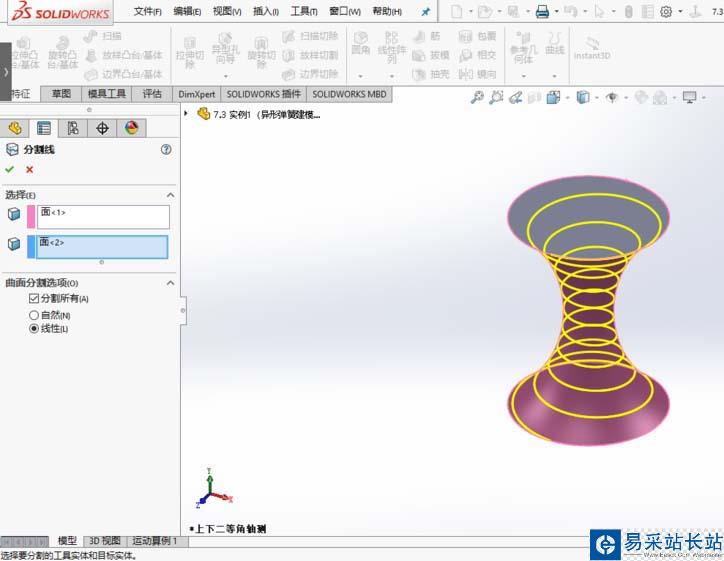This screenshot has width=724, height=561.
Task: Select the 线性 radio option
Action: coord(34,328)
